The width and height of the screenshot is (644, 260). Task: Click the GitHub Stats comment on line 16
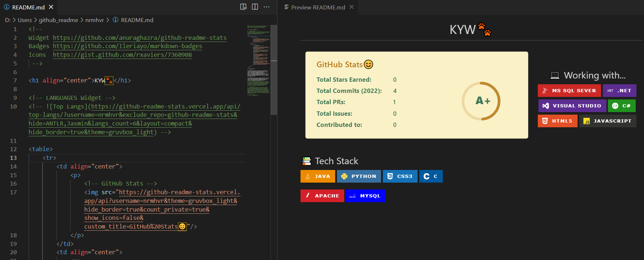pyautogui.click(x=121, y=183)
